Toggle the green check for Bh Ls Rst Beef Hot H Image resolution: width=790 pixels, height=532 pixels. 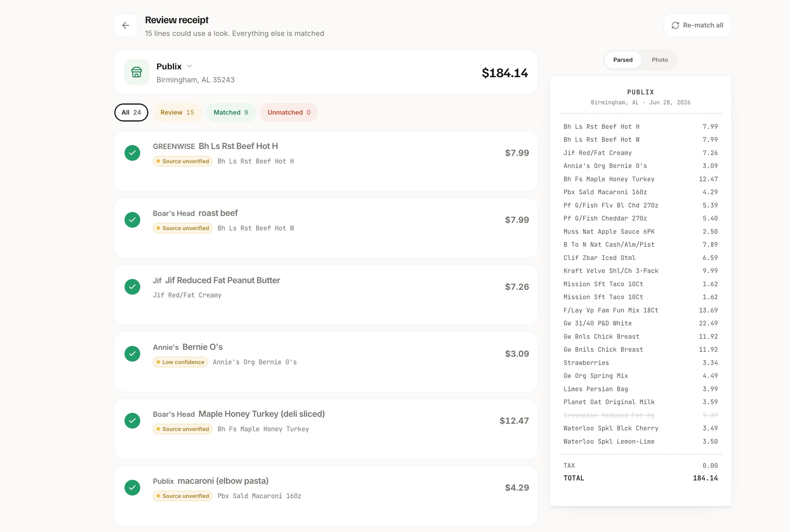click(x=132, y=153)
